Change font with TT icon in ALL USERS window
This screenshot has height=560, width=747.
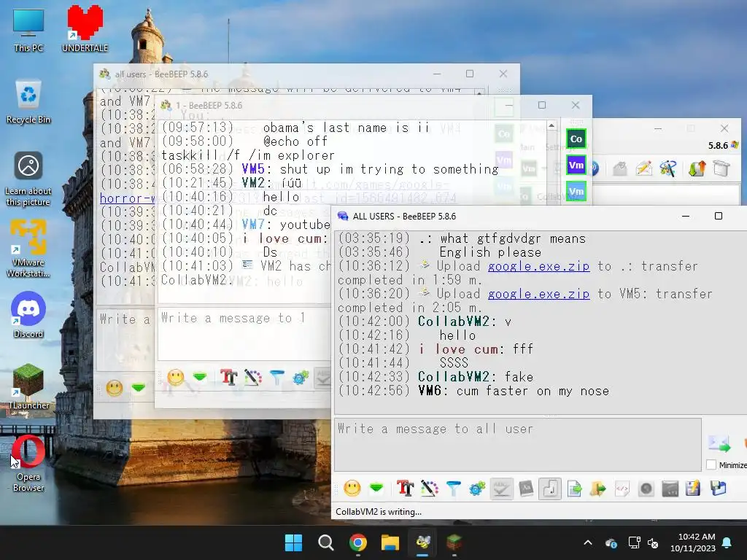(405, 488)
